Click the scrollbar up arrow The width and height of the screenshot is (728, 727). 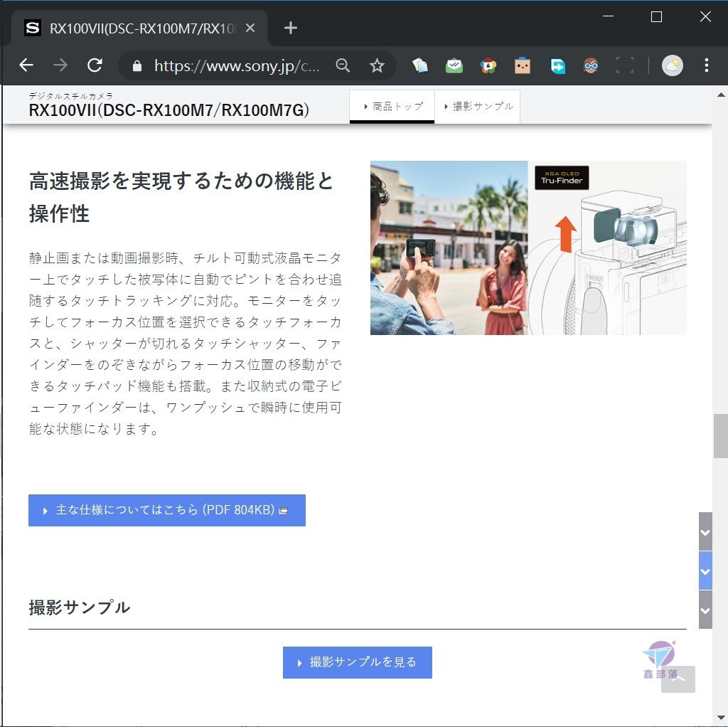point(721,95)
